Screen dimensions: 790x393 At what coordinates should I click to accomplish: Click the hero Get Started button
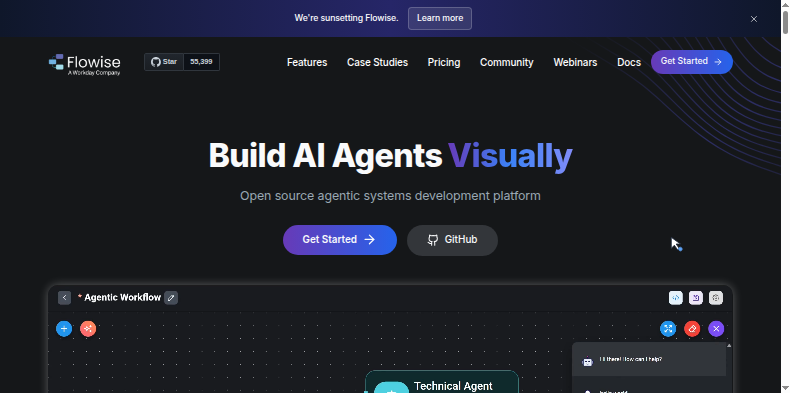coord(340,240)
